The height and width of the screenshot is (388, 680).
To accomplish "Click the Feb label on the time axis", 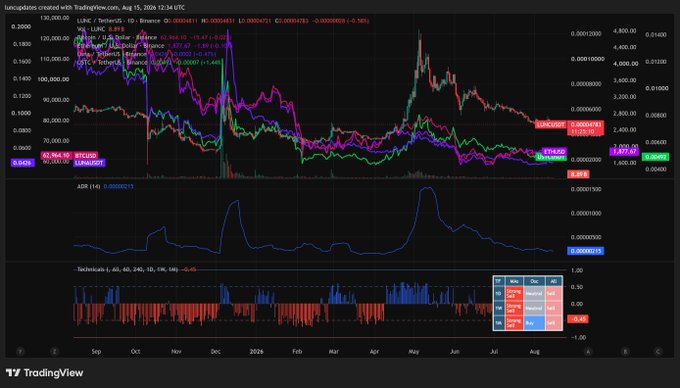I will click(297, 352).
